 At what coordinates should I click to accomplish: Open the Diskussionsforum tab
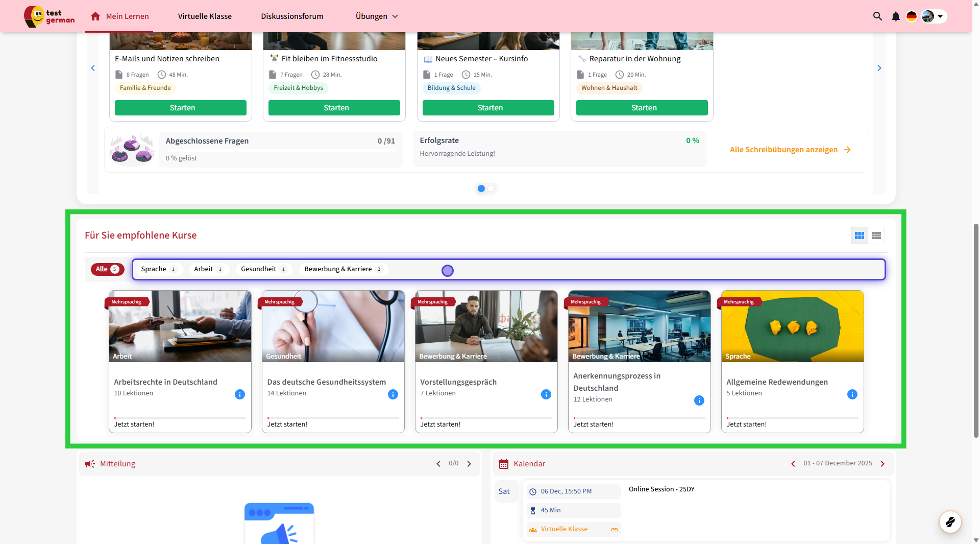click(x=292, y=16)
